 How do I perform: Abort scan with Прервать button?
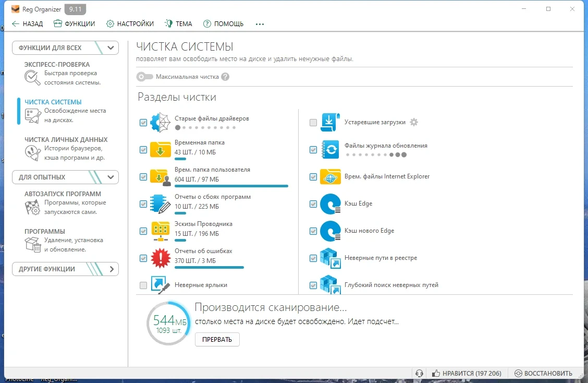[x=217, y=340]
